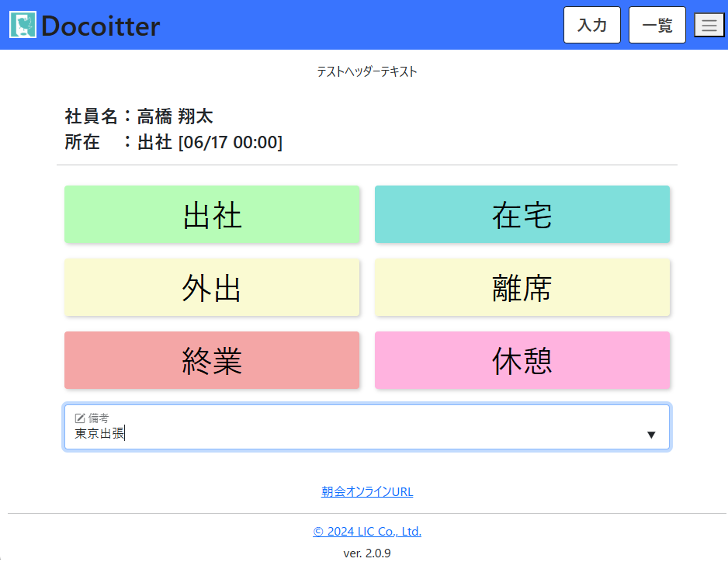The image size is (728, 562).
Task: Click the employee name 高橋 翔太
Action: click(175, 116)
